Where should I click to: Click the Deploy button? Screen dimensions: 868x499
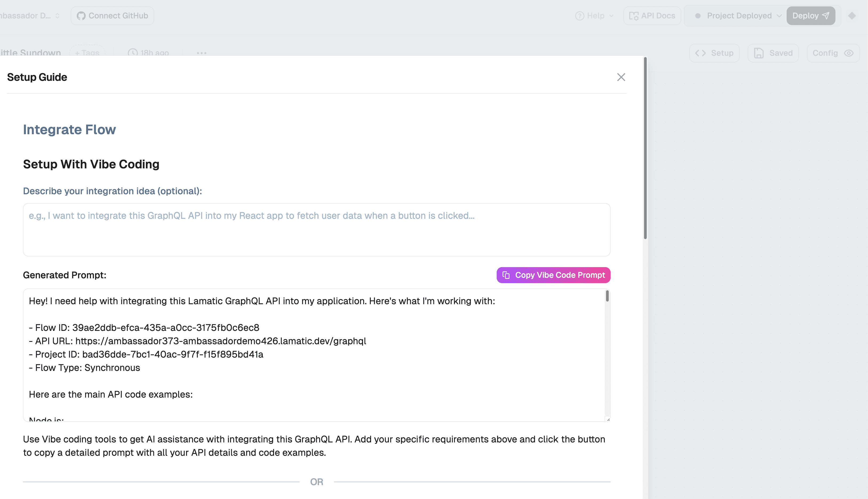[805, 16]
